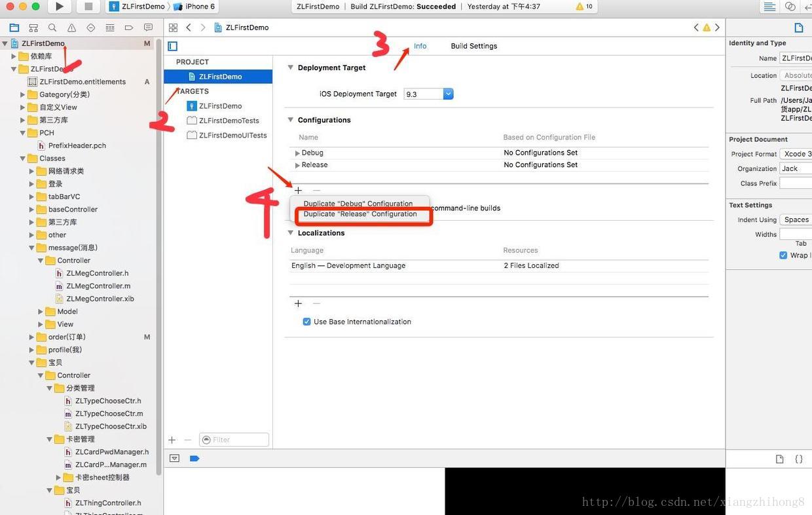812x515 pixels.
Task: Open the Indent Using dropdown
Action: [796, 219]
